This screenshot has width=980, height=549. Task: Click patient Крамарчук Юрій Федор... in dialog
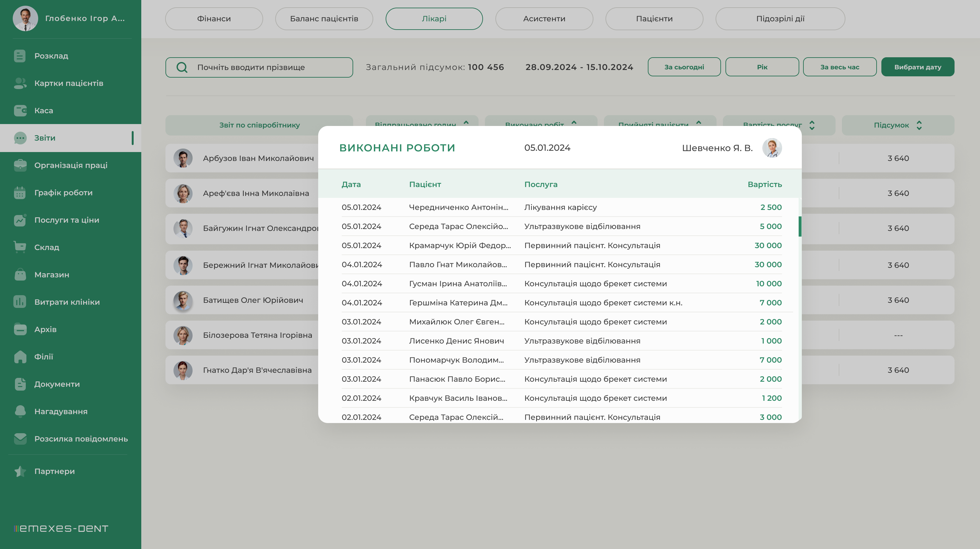460,246
